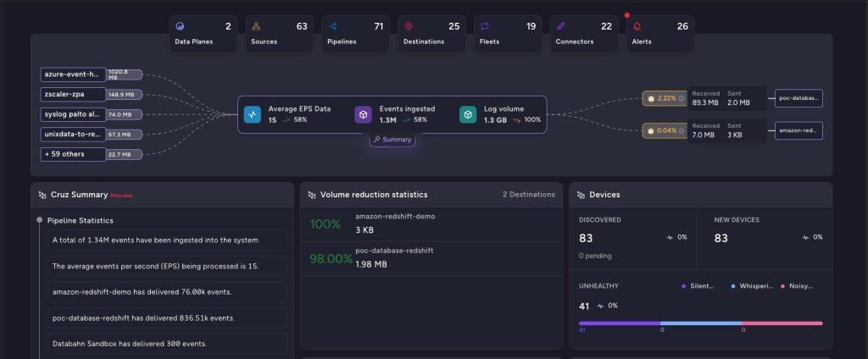Select amazon-redshift-demo in volume reduction statistics
The image size is (868, 359).
pos(394,217)
